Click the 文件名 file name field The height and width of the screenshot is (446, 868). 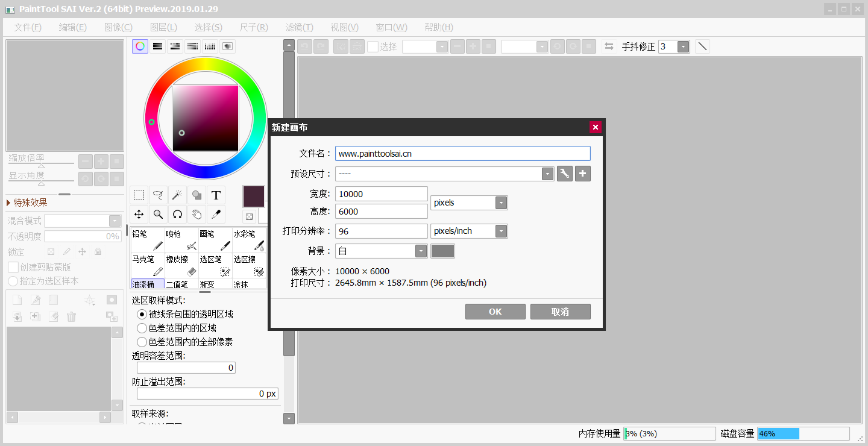(x=463, y=154)
